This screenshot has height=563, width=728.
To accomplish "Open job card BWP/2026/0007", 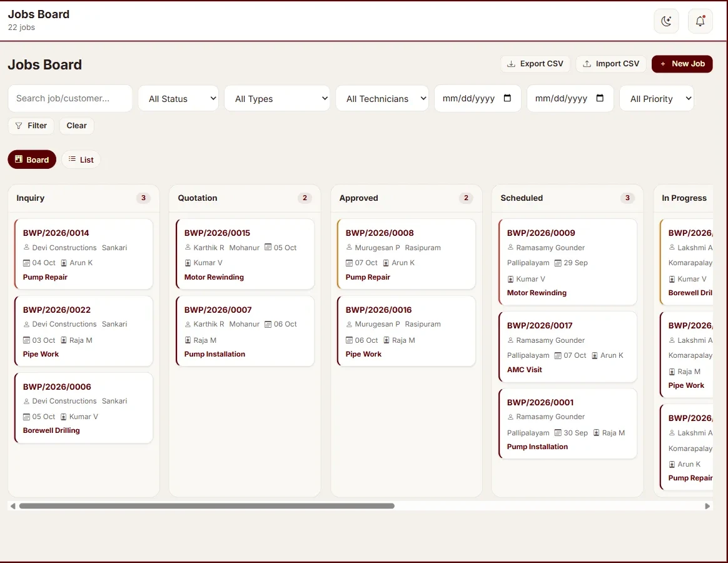I will (x=245, y=331).
